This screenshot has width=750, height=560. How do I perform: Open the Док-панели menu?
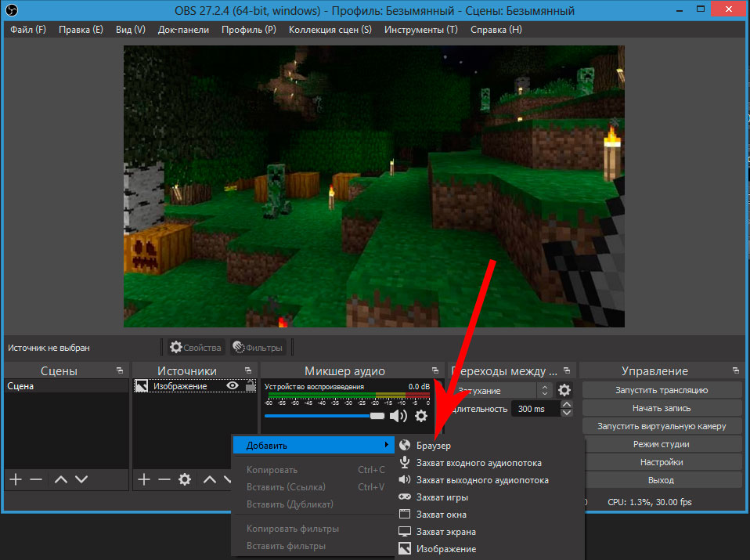(183, 30)
